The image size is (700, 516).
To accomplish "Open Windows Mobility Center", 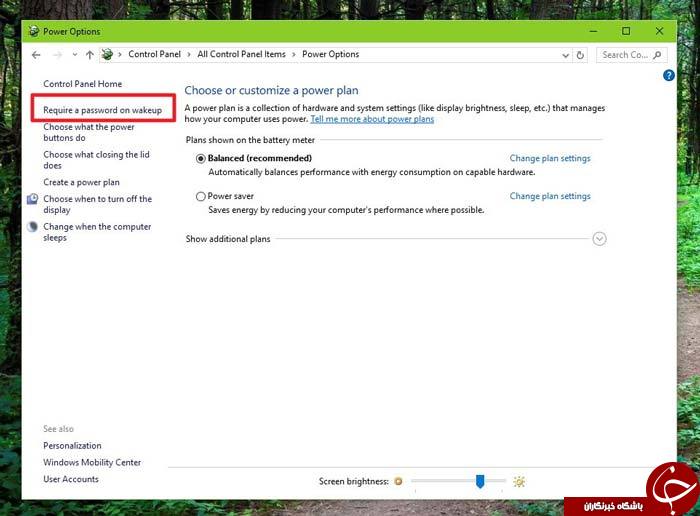I will 92,462.
